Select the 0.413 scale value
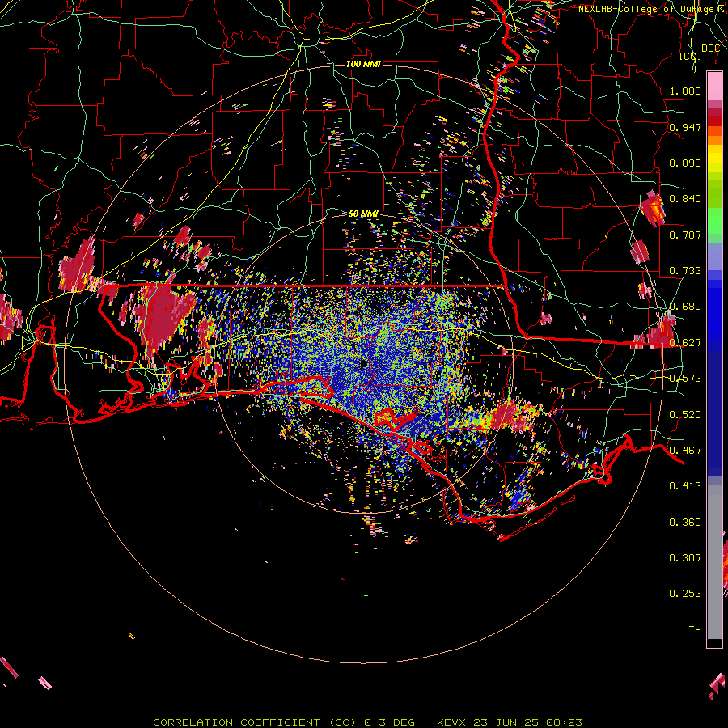Viewport: 728px width, 728px height. click(x=685, y=486)
